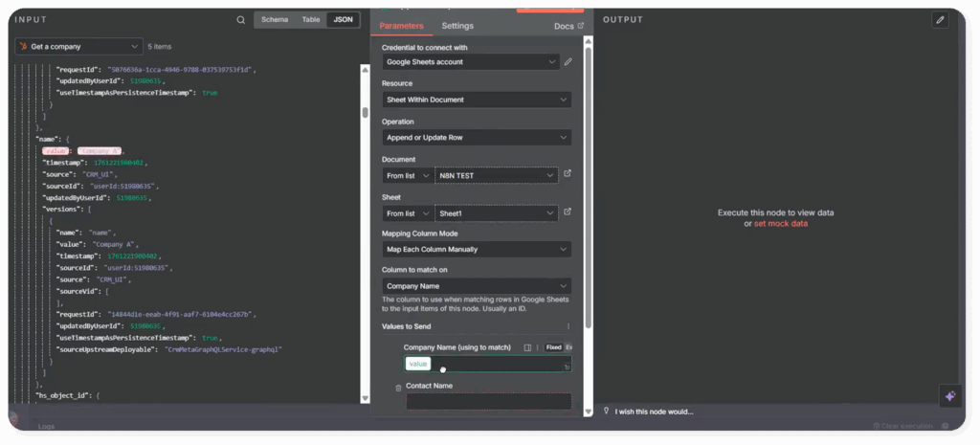Viewport: 980px width, 445px height.
Task: Click the highlighted "Company A" JSON value
Action: point(100,150)
